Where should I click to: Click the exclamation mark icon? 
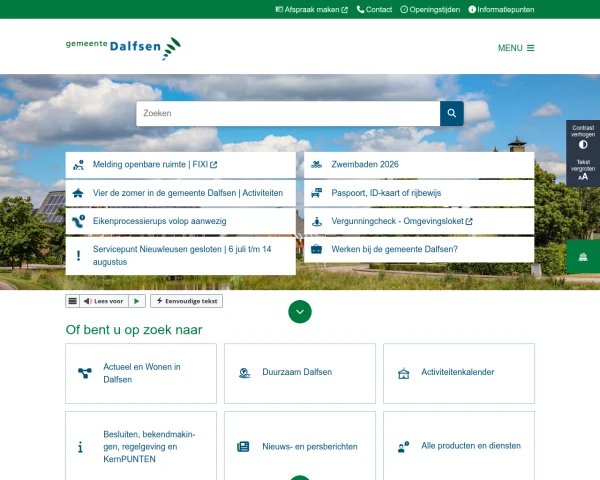[78, 256]
